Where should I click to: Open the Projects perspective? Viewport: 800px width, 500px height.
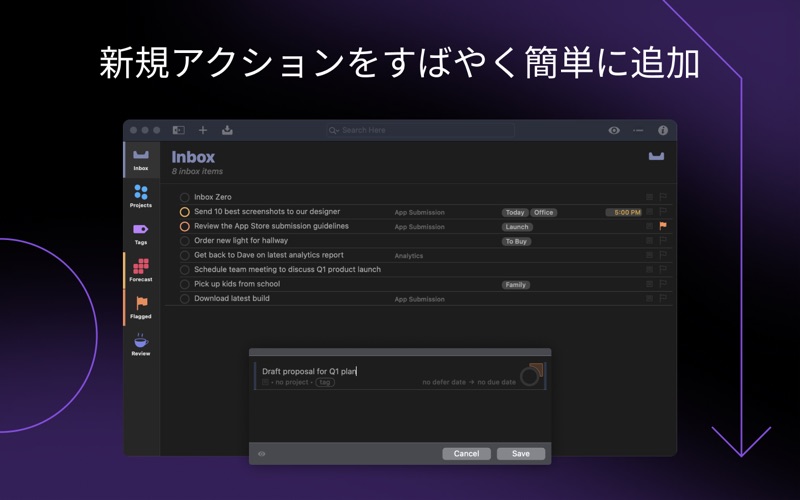point(141,196)
